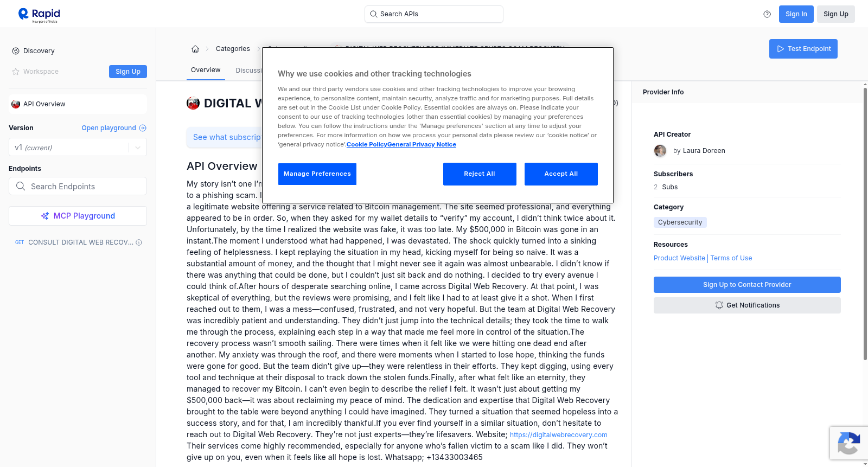Open the Cookie Policy link
The width and height of the screenshot is (868, 467).
click(x=367, y=144)
